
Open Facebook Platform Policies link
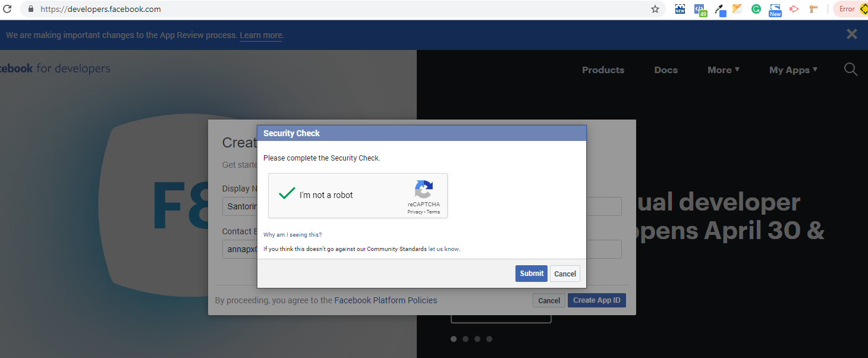point(386,300)
